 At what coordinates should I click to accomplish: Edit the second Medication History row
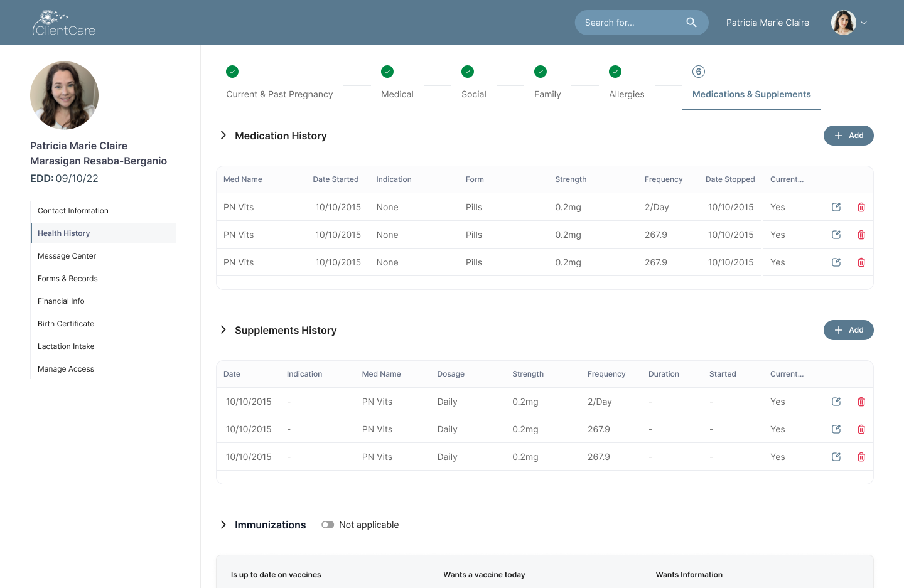click(x=836, y=235)
